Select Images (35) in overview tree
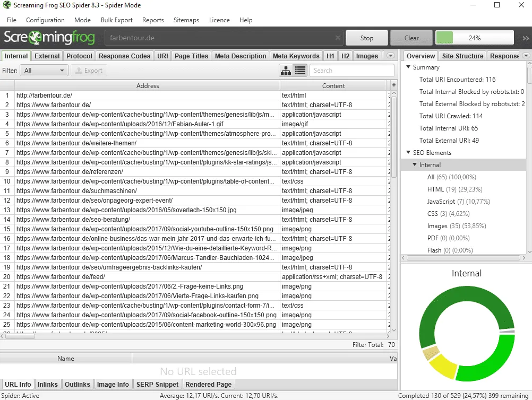532x400 pixels. pos(457,226)
